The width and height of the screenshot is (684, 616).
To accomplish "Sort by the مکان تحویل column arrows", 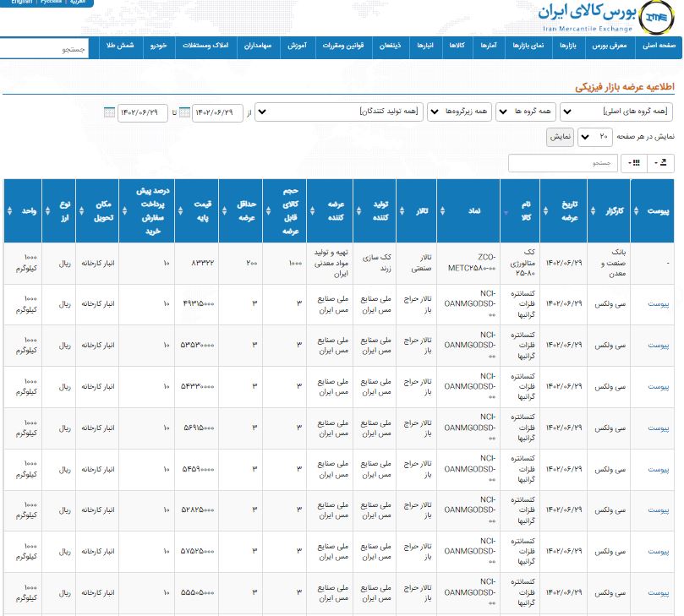I will (81, 211).
